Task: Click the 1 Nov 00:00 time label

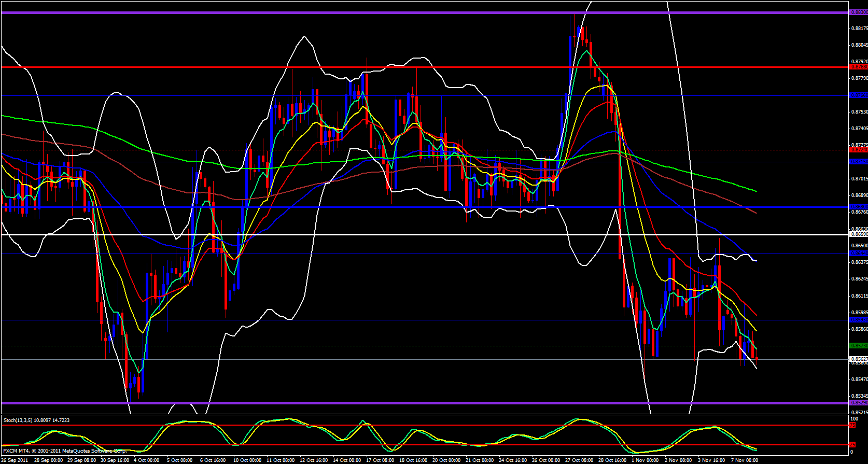Action: (x=646, y=460)
